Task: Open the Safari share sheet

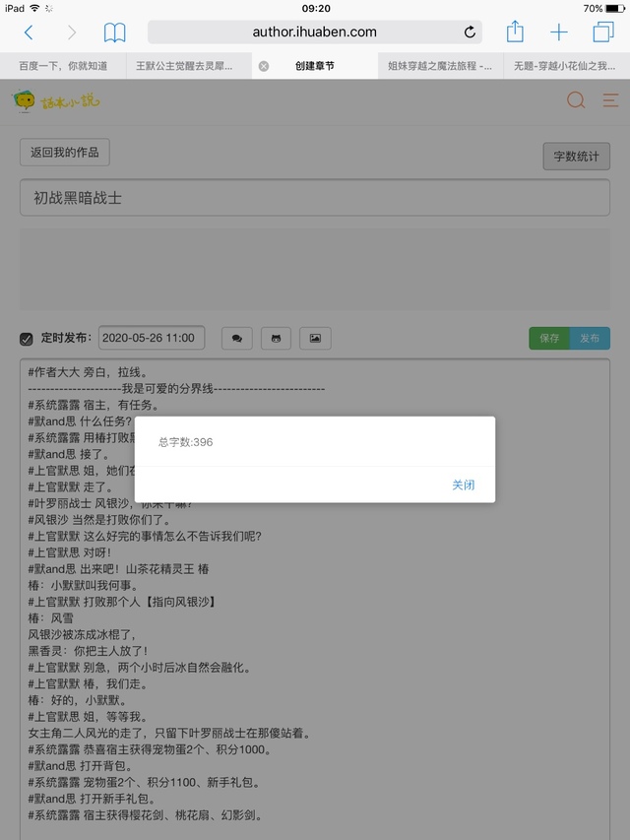Action: [x=515, y=32]
